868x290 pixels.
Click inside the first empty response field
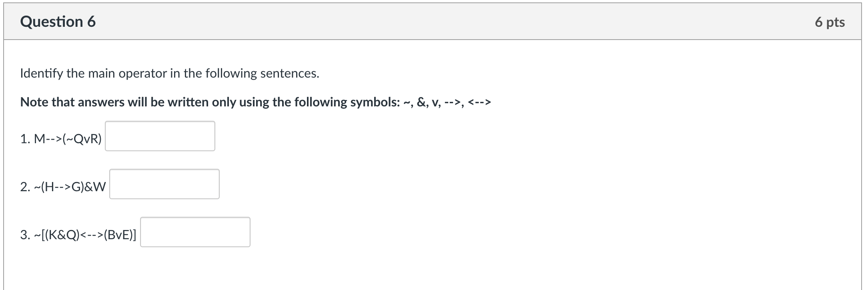click(160, 136)
